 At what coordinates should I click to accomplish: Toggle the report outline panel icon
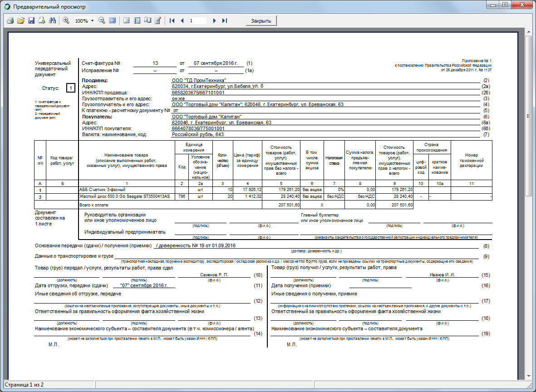tap(126, 20)
